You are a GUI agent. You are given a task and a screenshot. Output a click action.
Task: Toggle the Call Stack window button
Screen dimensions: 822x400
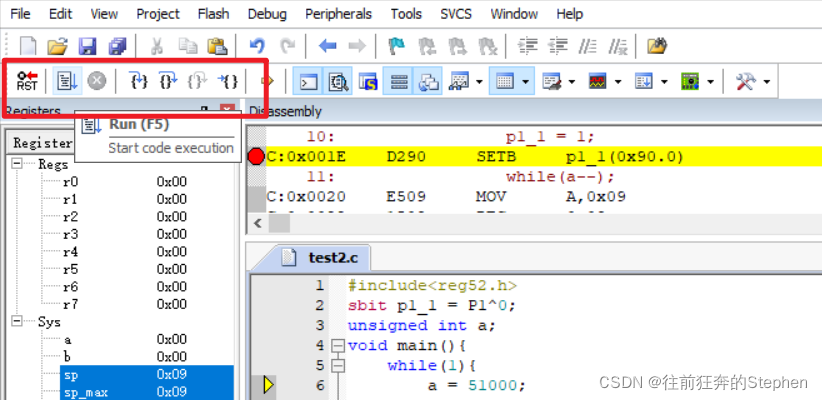click(429, 81)
